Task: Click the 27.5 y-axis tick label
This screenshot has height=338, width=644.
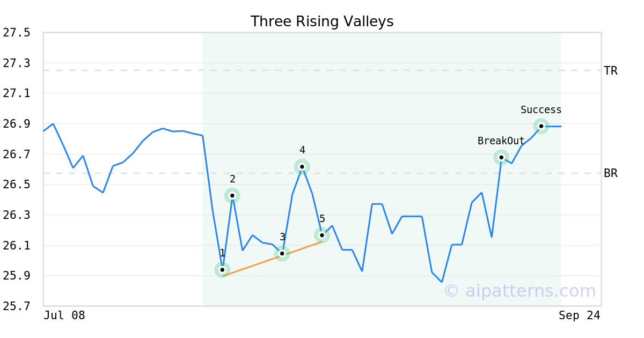Action: pos(16,33)
